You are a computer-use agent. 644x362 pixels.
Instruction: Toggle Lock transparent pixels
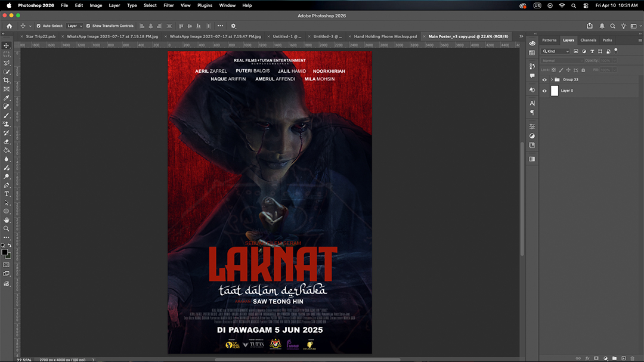click(553, 70)
